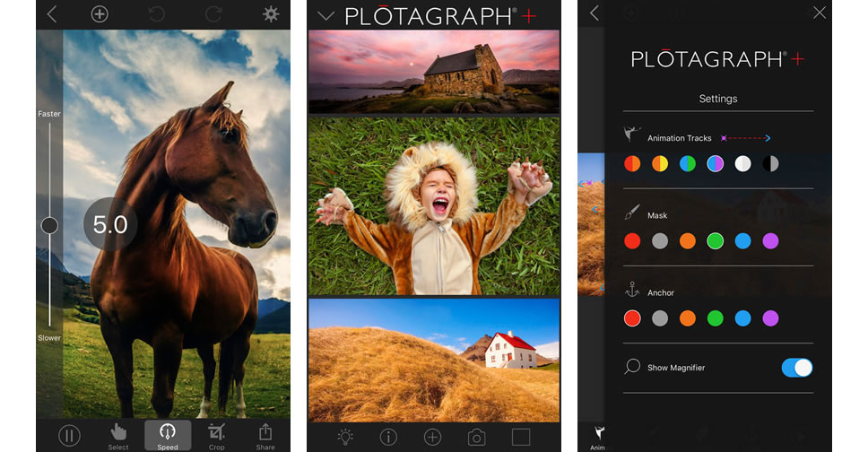Screen dimensions: 868x452
Task: Set Mask color to gray
Action: [x=660, y=241]
